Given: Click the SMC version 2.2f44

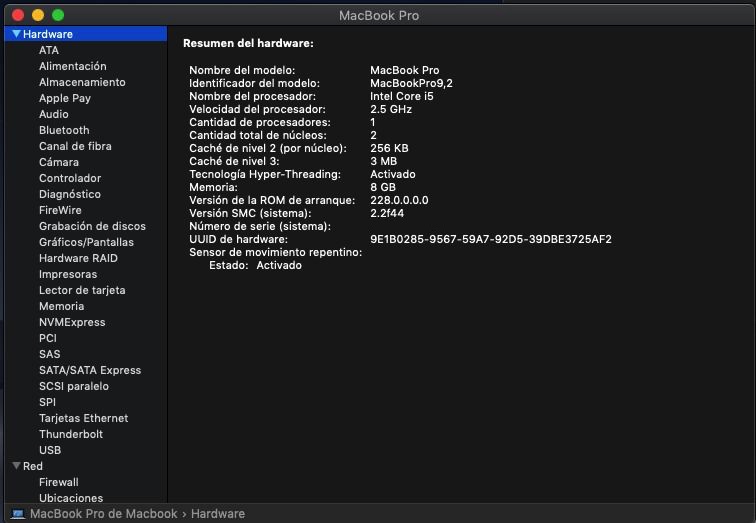Looking at the screenshot, I should click(387, 213).
